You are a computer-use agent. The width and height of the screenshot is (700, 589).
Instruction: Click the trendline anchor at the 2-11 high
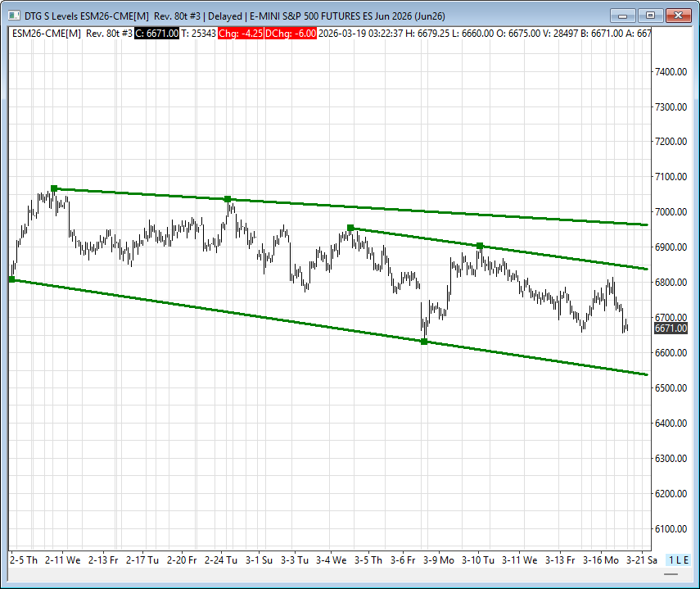[54, 188]
